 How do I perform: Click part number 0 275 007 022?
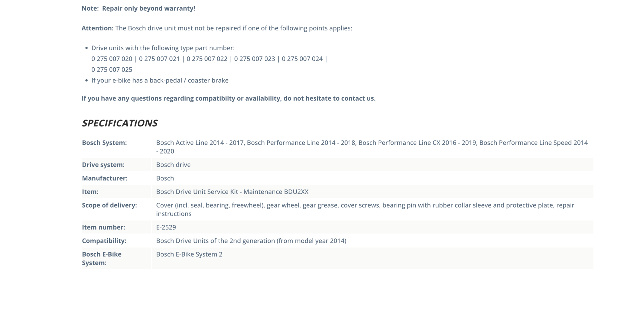click(207, 59)
